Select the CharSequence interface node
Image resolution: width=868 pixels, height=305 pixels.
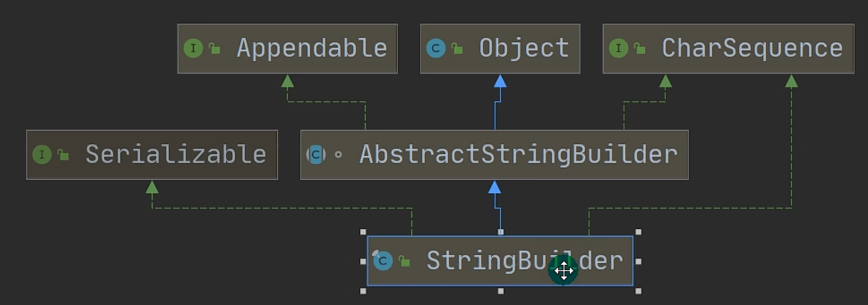[x=728, y=49]
